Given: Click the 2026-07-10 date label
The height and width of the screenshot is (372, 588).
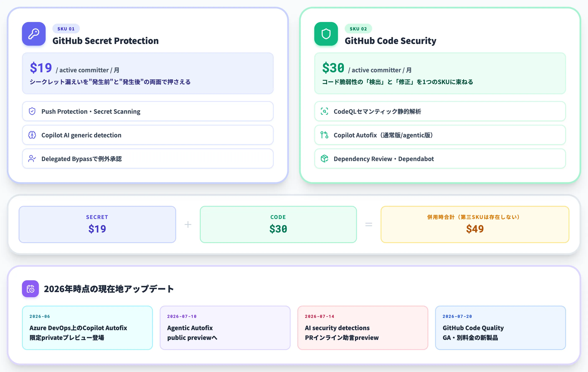Looking at the screenshot, I should [182, 317].
